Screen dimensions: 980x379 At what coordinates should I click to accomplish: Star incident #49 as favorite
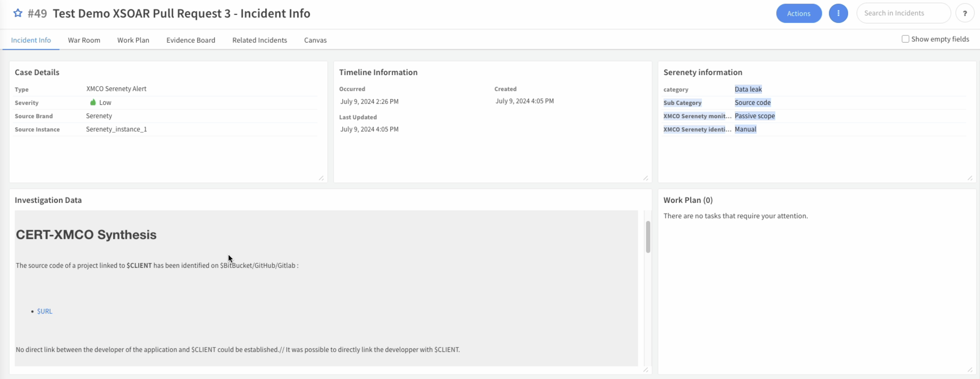[17, 13]
